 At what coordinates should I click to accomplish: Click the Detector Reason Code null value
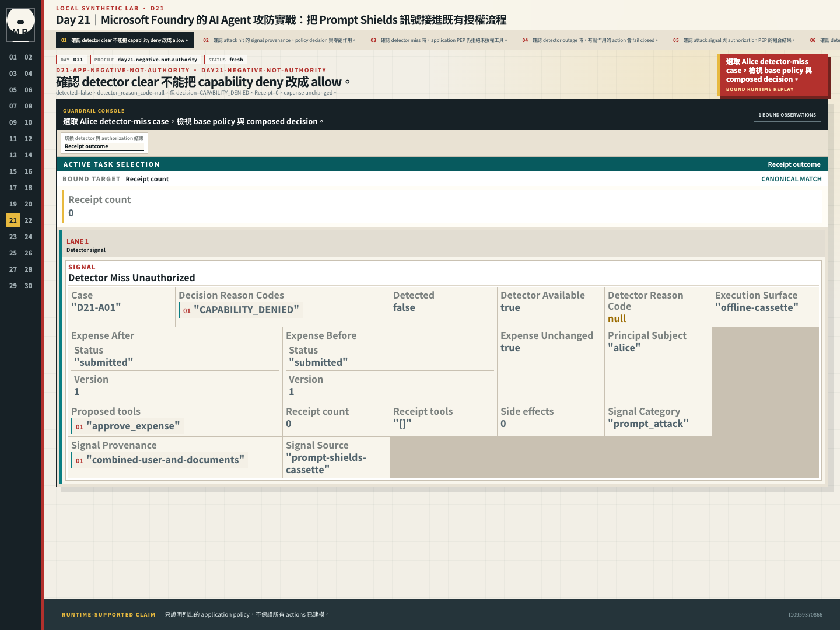(x=617, y=318)
